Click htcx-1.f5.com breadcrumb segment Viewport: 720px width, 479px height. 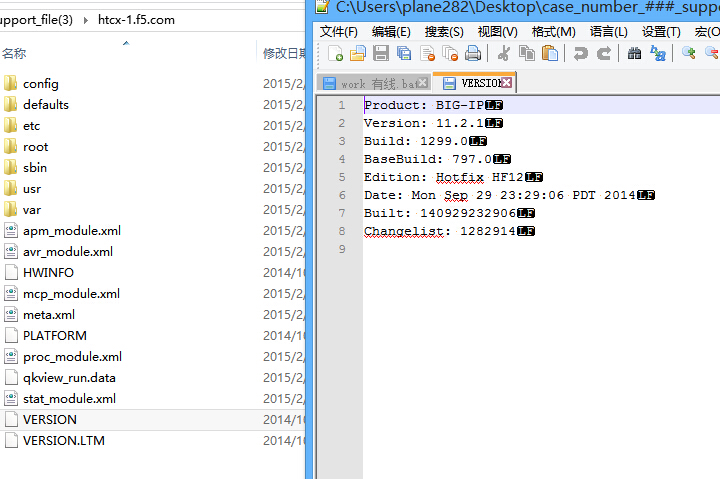(136, 20)
